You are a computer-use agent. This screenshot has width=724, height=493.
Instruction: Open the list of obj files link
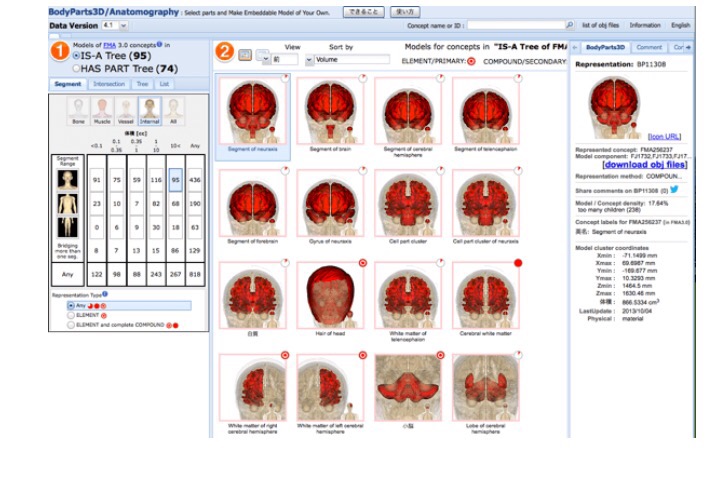pyautogui.click(x=601, y=25)
